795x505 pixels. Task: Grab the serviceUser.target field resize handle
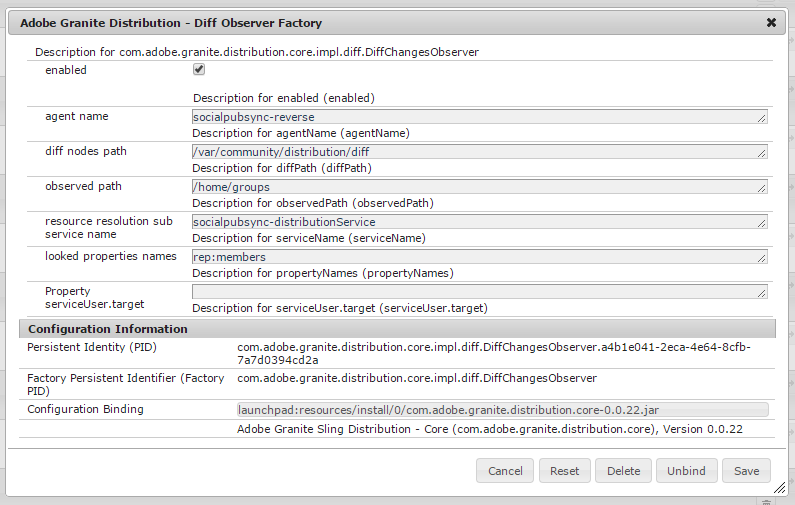pos(762,294)
